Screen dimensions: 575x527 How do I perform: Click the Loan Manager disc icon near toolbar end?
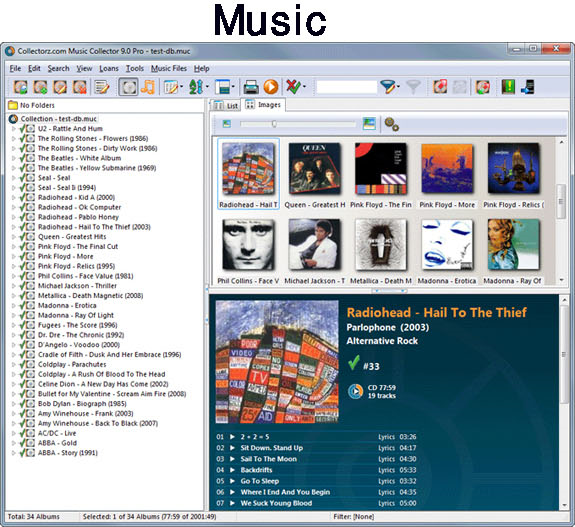coord(483,87)
